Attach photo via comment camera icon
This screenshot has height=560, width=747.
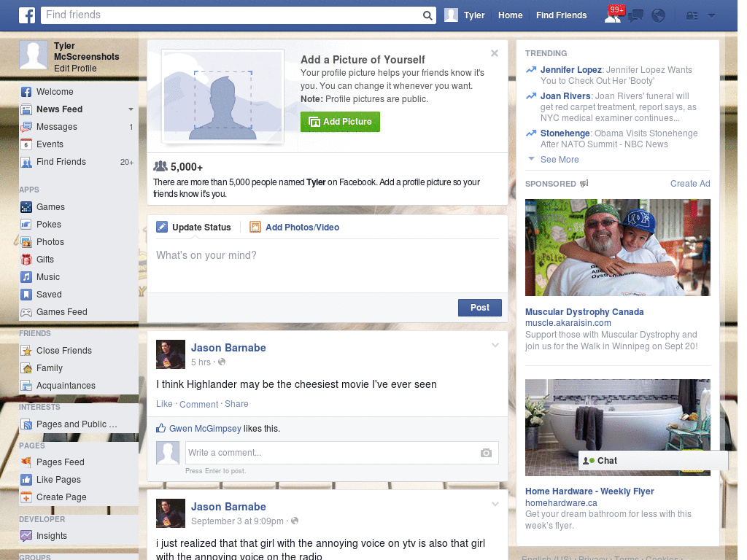click(486, 453)
